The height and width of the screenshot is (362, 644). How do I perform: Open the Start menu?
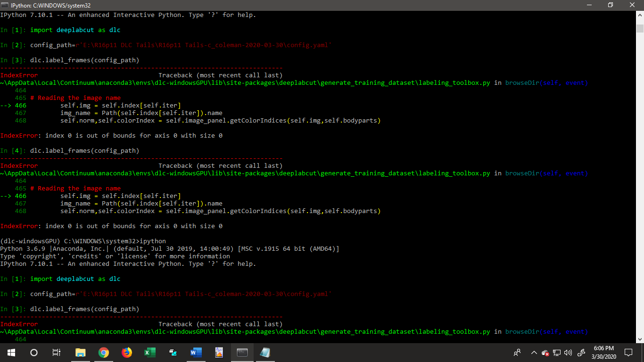[x=10, y=352]
